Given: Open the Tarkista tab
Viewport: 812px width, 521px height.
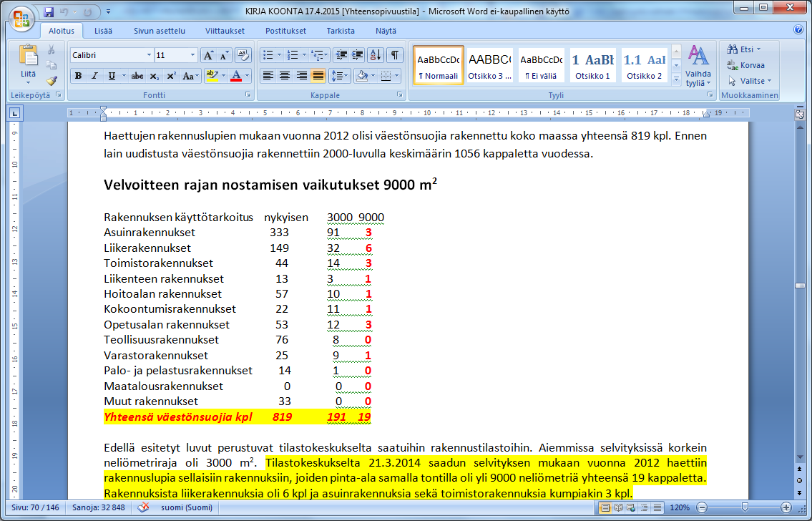Looking at the screenshot, I should click(x=341, y=31).
